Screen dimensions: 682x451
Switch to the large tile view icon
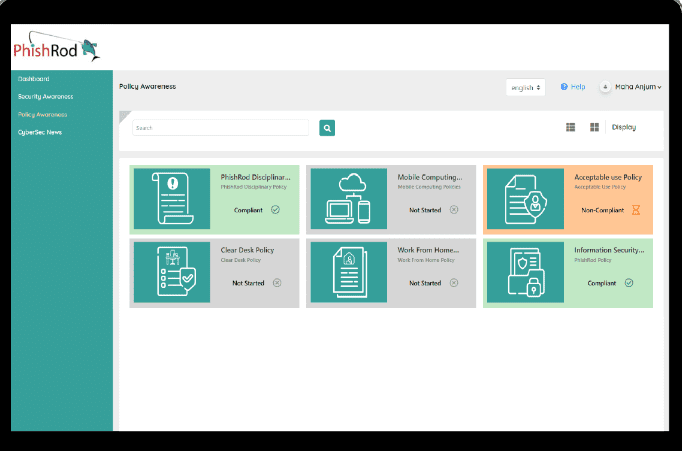pos(594,127)
